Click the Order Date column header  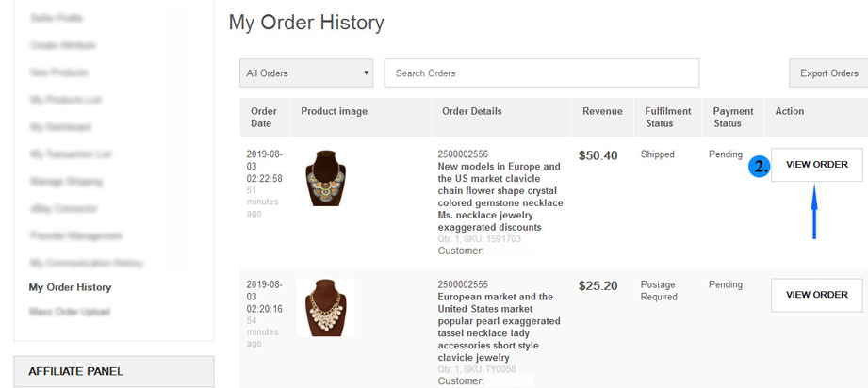click(264, 118)
